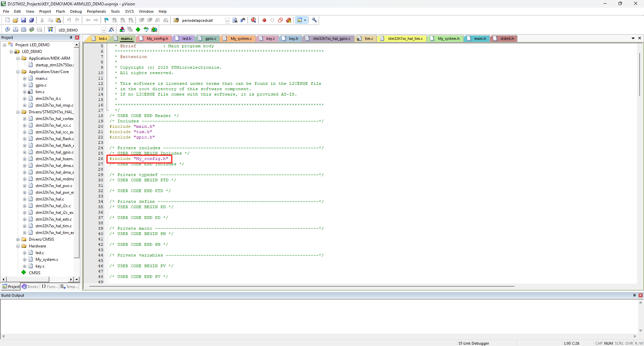Toggle a breakpoint at the current line
The width and height of the screenshot is (644, 346).
pos(264,20)
